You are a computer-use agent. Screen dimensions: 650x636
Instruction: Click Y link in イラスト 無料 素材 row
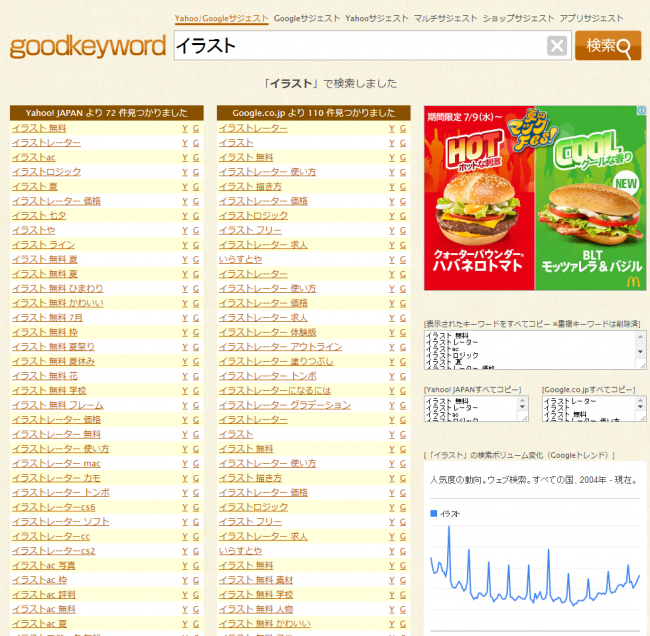(392, 580)
